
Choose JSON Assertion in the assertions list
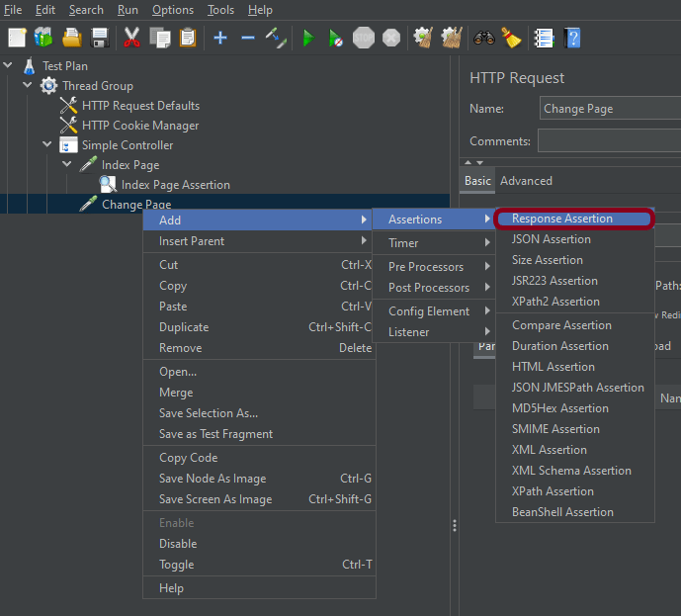click(551, 239)
